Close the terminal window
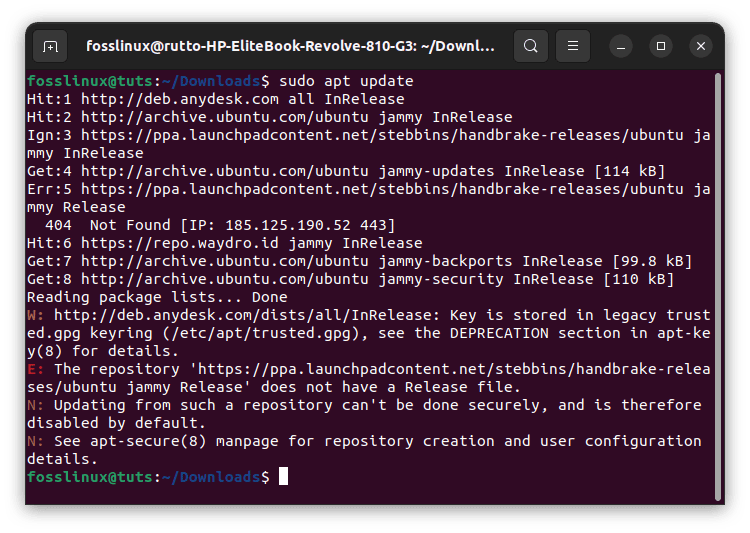750x533 pixels. point(701,46)
